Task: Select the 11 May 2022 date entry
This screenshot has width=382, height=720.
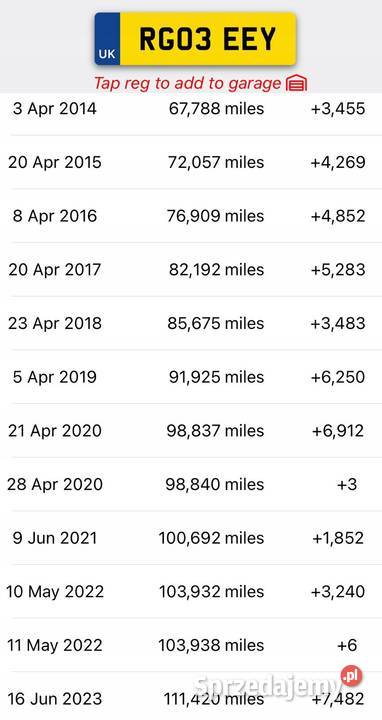Action: [55, 645]
